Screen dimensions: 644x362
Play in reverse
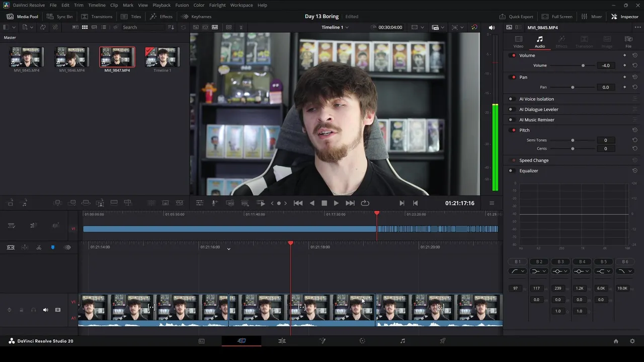pyautogui.click(x=312, y=203)
